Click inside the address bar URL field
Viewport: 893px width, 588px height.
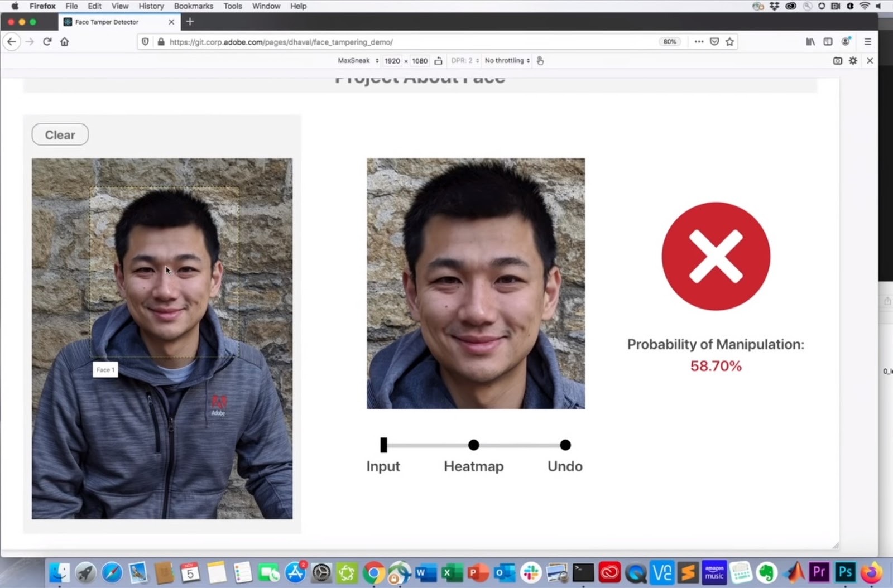[x=391, y=41]
